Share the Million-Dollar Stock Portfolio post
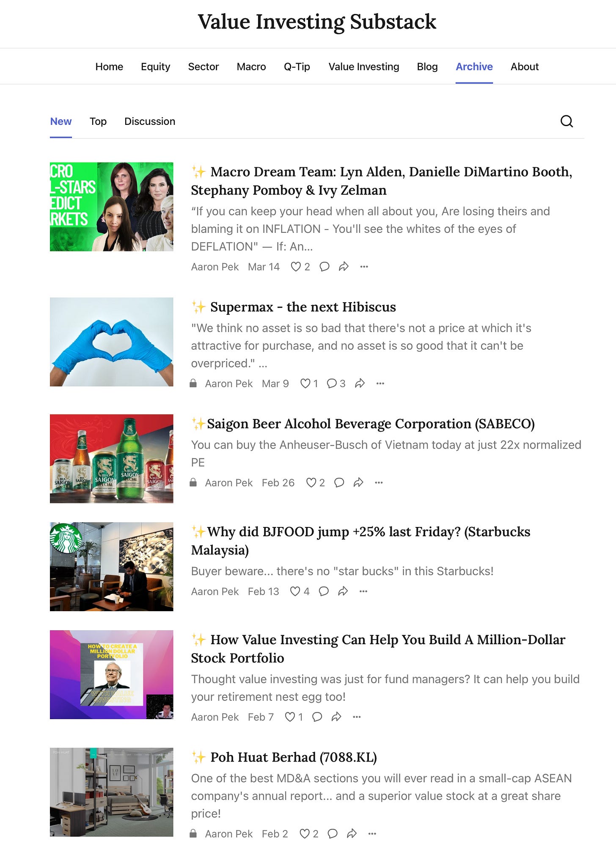 point(337,717)
